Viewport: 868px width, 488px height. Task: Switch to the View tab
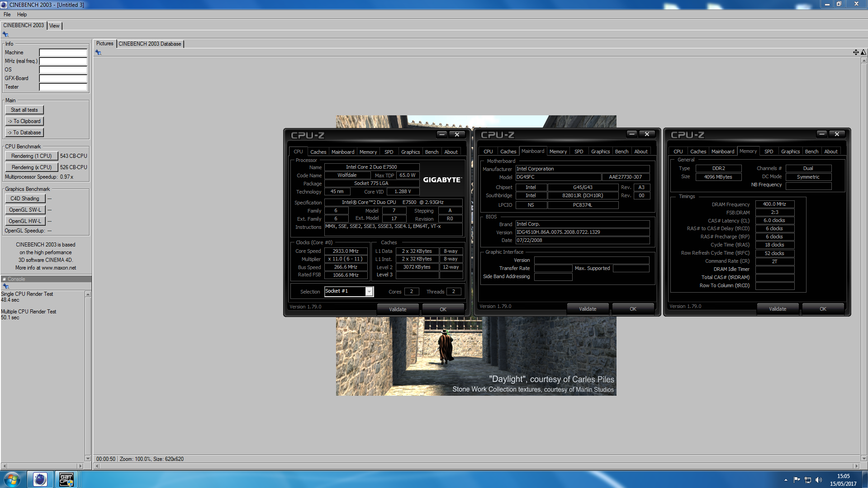[54, 26]
